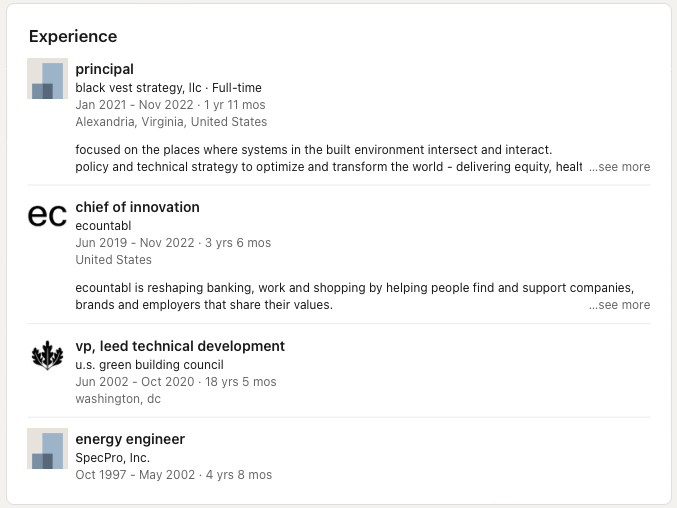Screen dimensions: 677x508
Task: Click the Experience section heading
Action: pos(73,37)
